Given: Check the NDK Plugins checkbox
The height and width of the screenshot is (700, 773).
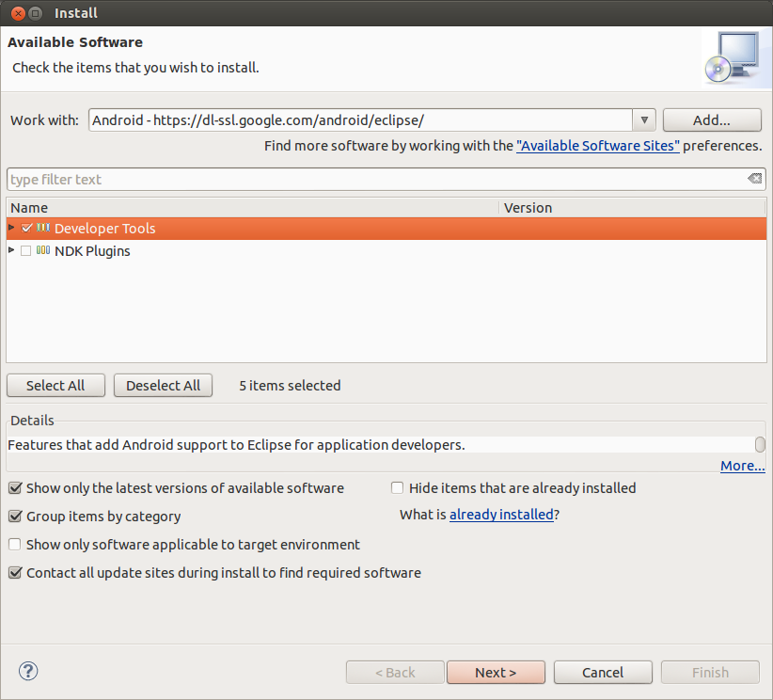Looking at the screenshot, I should [x=26, y=251].
